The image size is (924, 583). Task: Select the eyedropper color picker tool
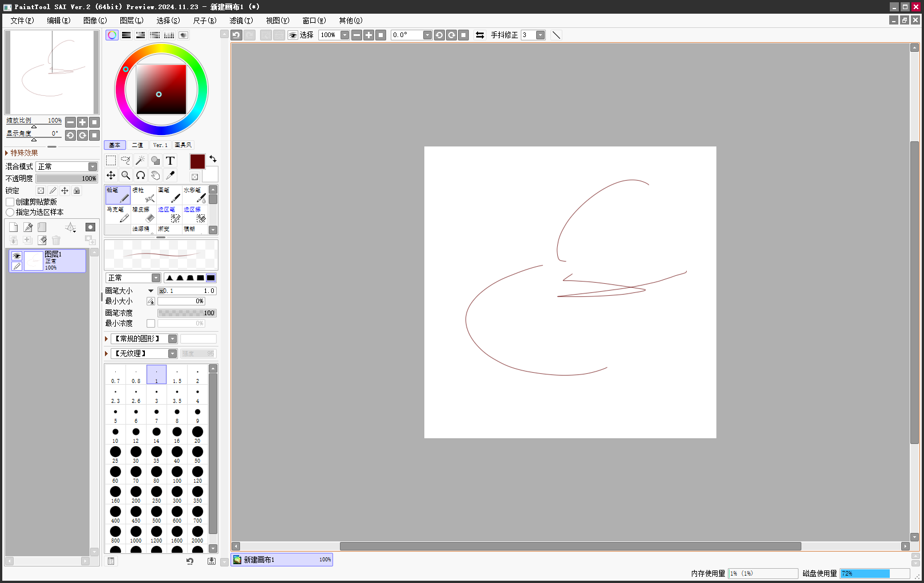(x=170, y=176)
